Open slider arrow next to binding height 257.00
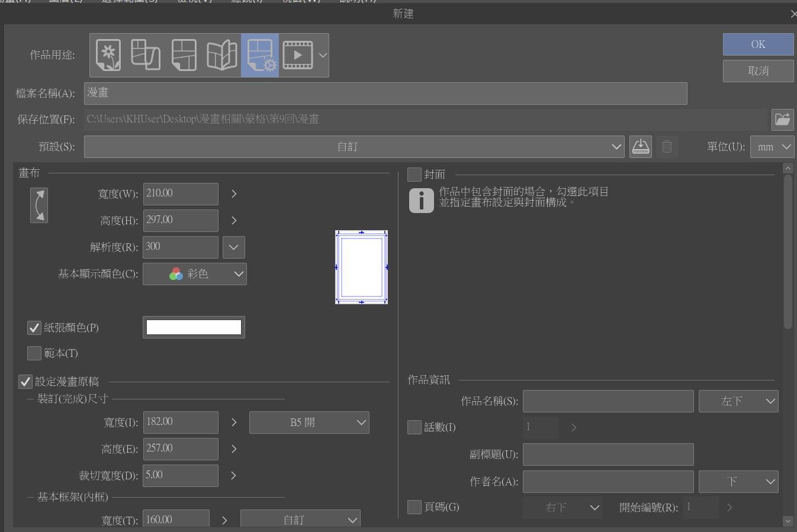This screenshot has height=532, width=797. point(234,449)
